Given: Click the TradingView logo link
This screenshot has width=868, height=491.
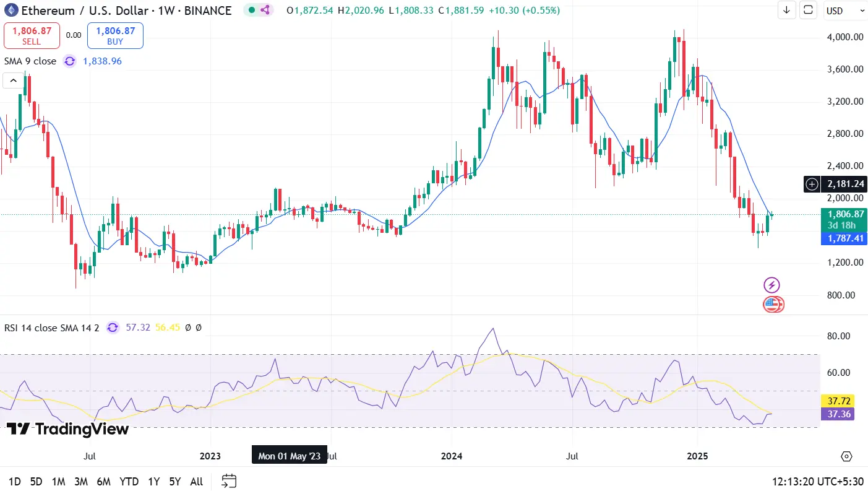Looking at the screenshot, I should click(x=68, y=428).
